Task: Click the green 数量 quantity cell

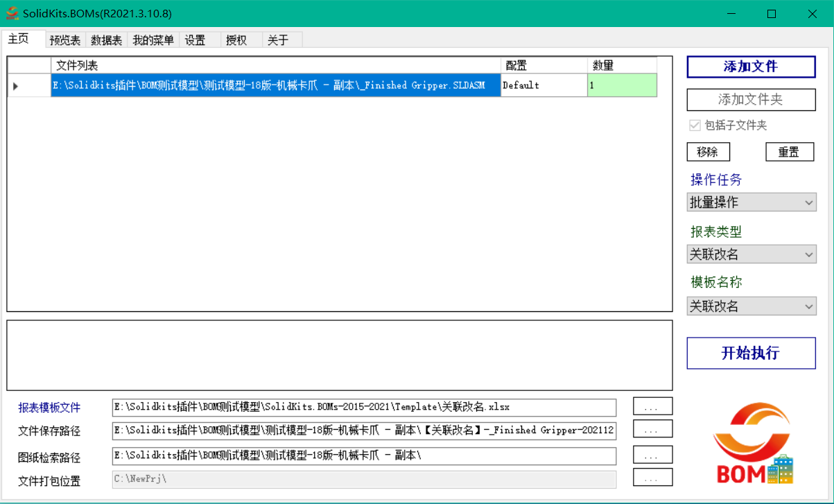Action: (x=620, y=85)
